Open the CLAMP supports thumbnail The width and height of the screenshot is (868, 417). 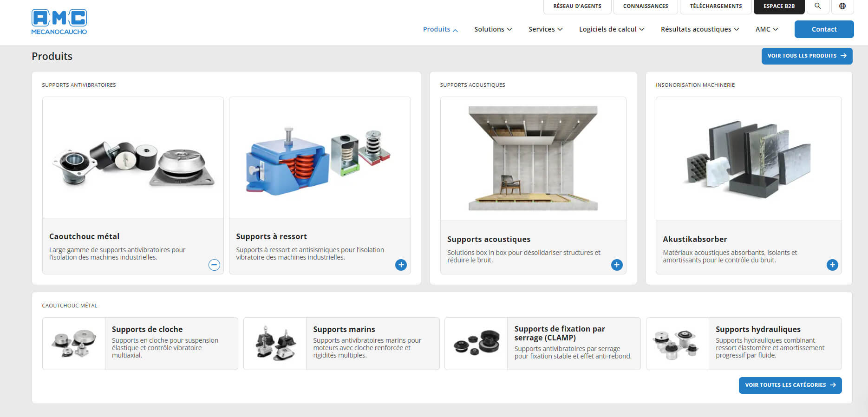[476, 344]
